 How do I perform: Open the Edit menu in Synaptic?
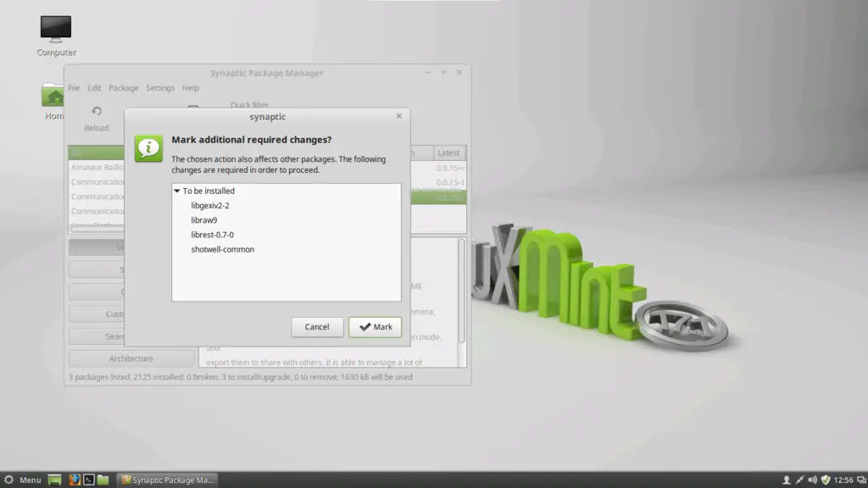94,88
